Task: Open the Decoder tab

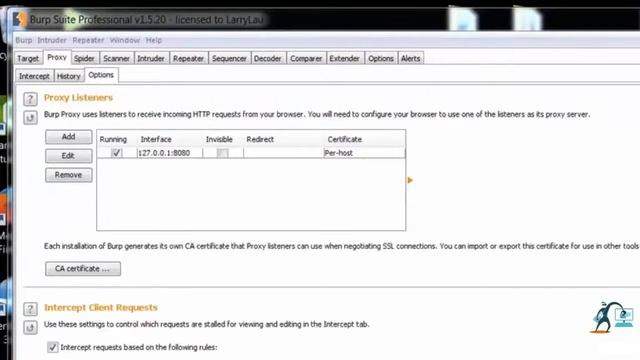Action: [267, 58]
